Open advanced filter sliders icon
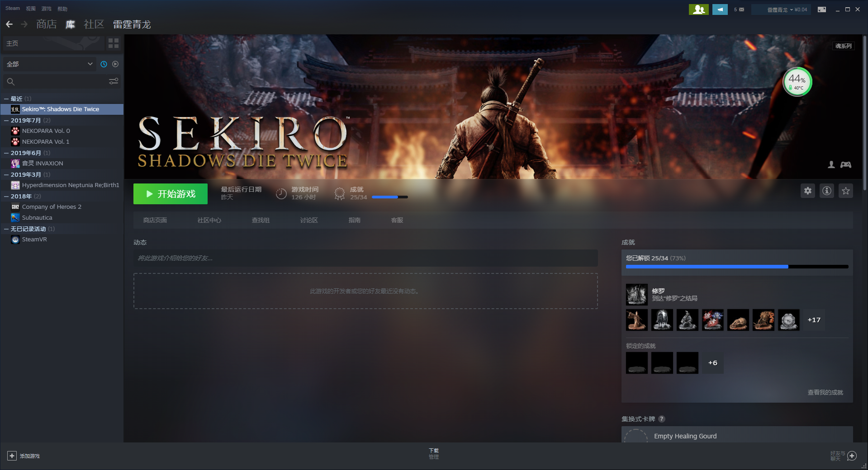 114,81
